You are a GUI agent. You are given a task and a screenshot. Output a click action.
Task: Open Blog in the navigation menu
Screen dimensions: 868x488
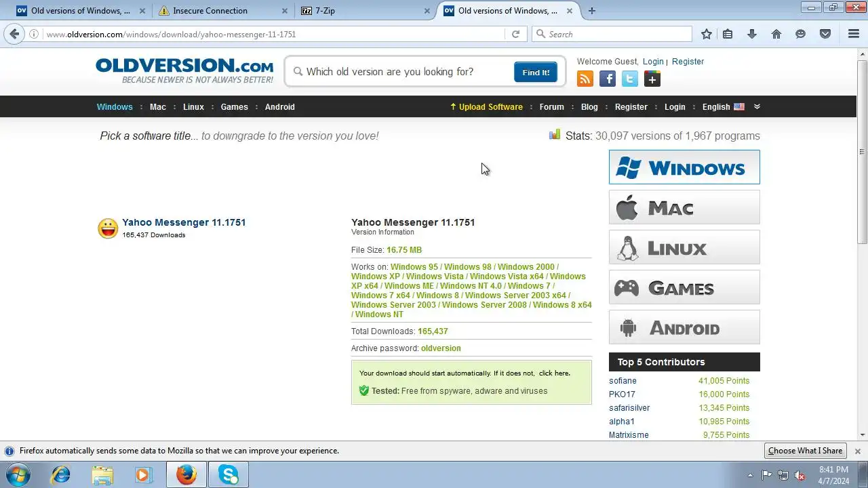589,107
